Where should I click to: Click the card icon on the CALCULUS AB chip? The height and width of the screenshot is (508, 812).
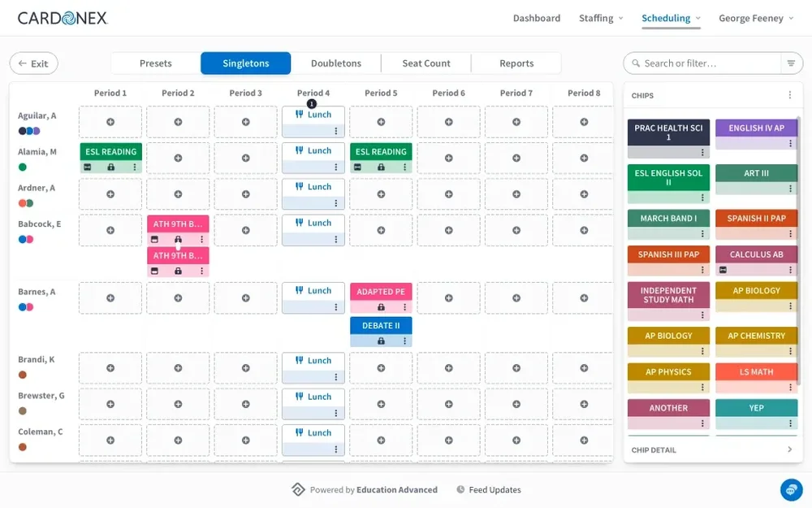tap(723, 270)
